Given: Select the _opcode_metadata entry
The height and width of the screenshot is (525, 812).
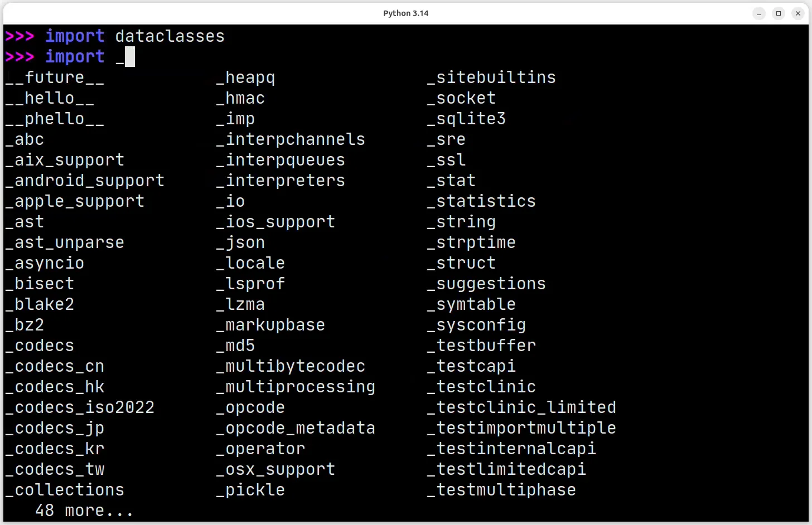Looking at the screenshot, I should [296, 428].
